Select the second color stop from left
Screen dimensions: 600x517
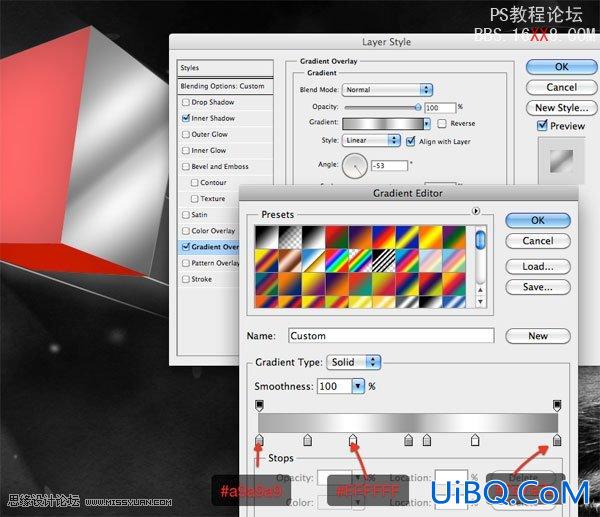point(307,440)
